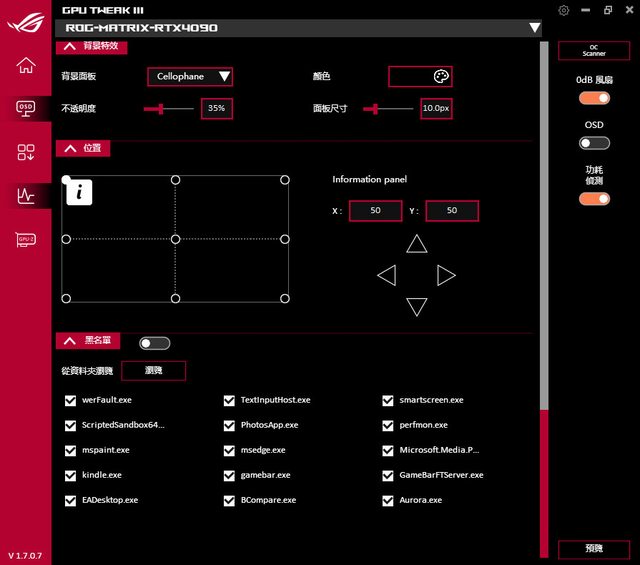
Task: Collapse the 位置 section
Action: pos(70,148)
